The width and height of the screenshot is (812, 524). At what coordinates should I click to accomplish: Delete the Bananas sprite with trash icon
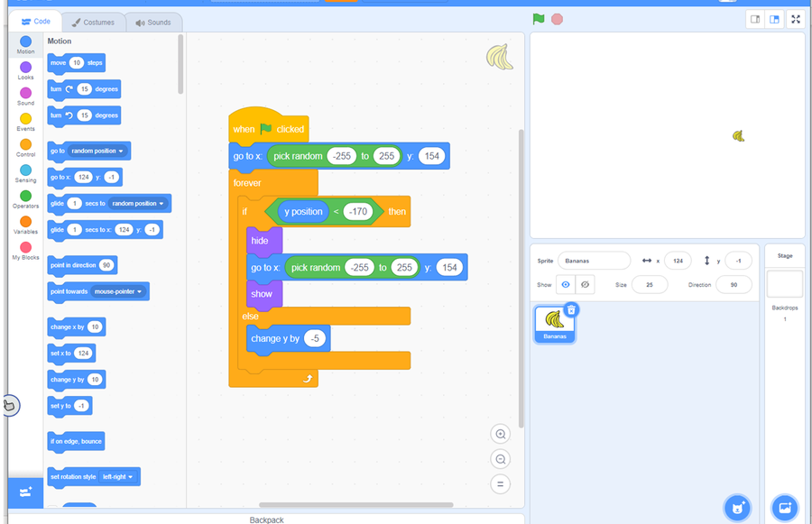click(571, 310)
